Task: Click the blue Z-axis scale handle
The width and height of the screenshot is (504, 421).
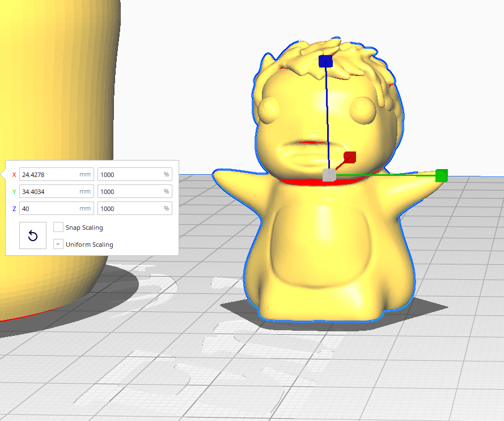Action: [326, 61]
